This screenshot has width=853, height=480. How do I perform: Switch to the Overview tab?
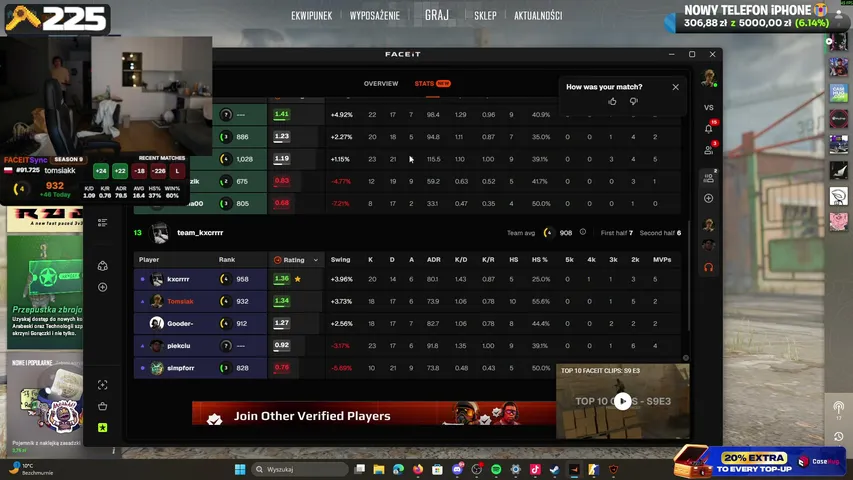381,84
